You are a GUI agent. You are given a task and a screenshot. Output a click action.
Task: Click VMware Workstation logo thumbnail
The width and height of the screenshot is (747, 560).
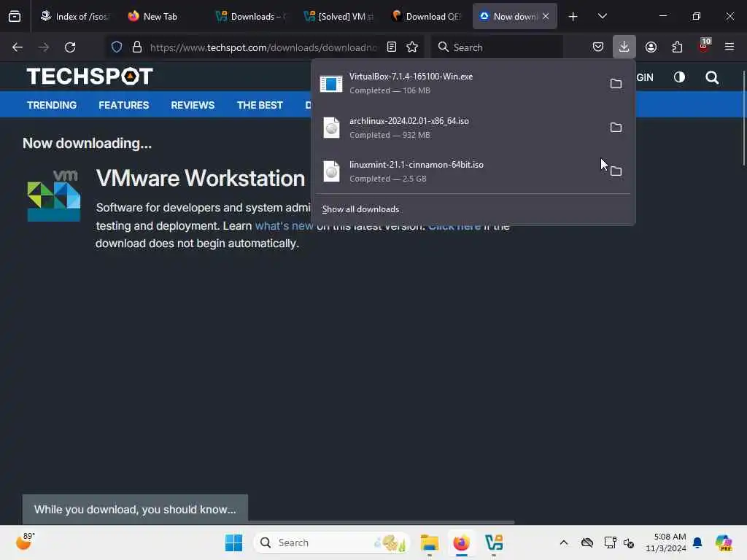coord(54,195)
